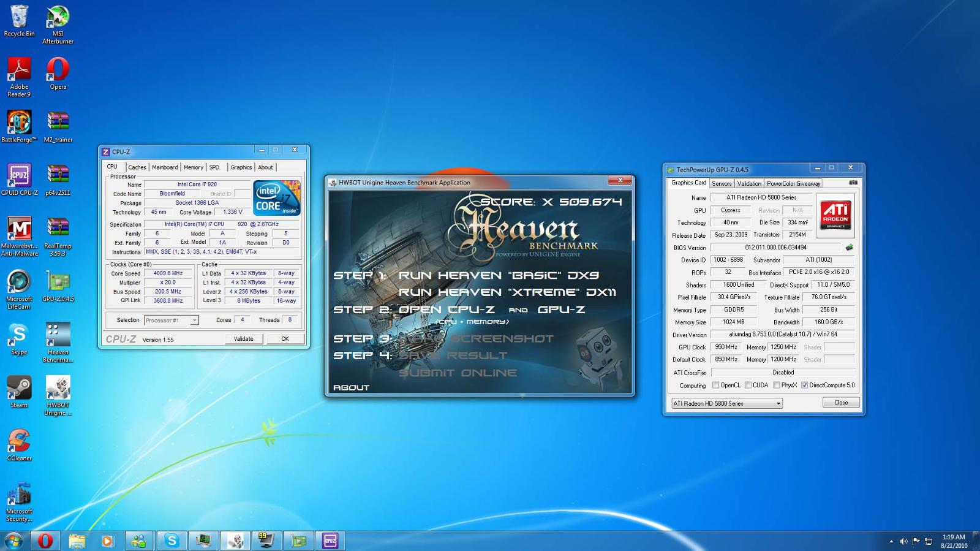This screenshot has height=551, width=980.
Task: Click the GPU-Z screenshot camera icon
Action: pyautogui.click(x=853, y=183)
